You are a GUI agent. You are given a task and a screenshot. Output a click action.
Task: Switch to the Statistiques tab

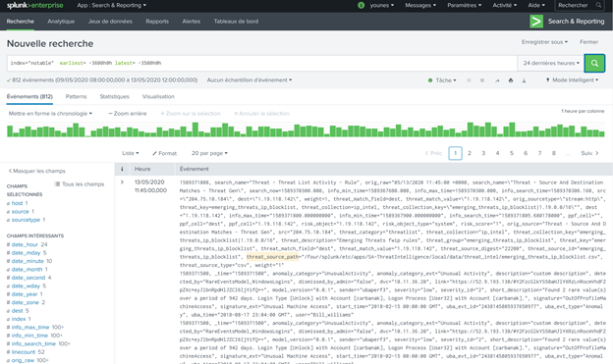coord(114,96)
